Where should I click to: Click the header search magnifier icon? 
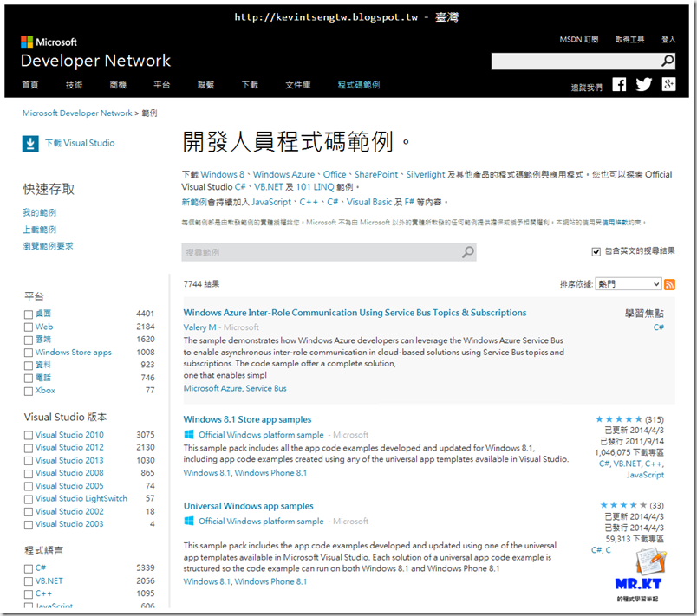pyautogui.click(x=668, y=61)
